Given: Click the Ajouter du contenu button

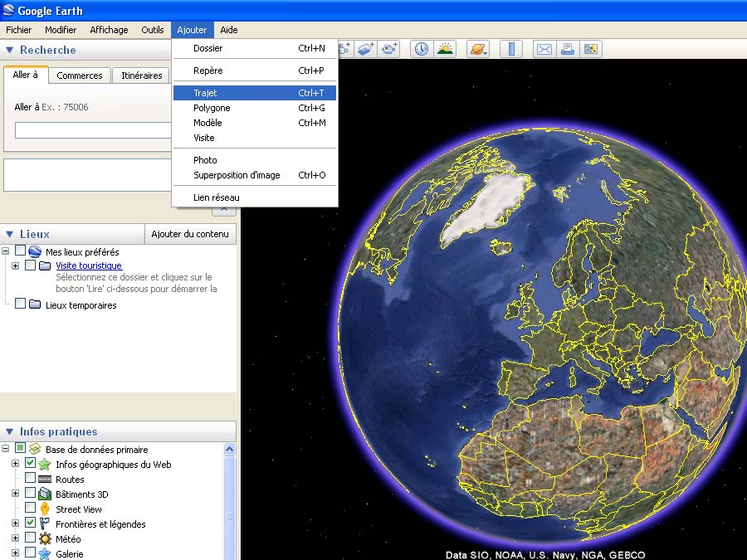Looking at the screenshot, I should (x=190, y=234).
